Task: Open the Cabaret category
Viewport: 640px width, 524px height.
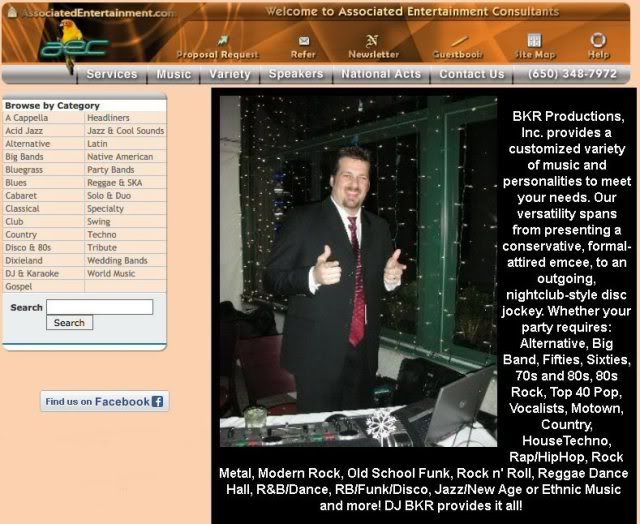Action: pos(21,196)
